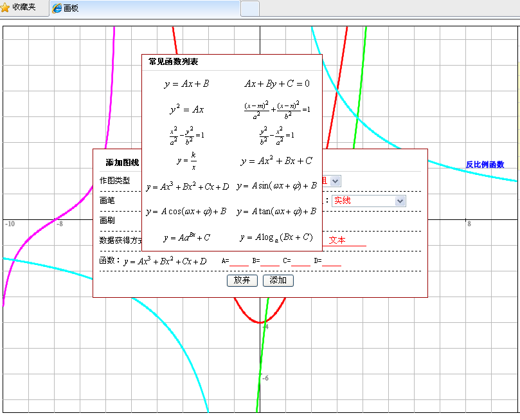Screen dimensions: 520x420
Task: Select the logarithm formula y = Alog(Bx + C)
Action: coord(276,237)
